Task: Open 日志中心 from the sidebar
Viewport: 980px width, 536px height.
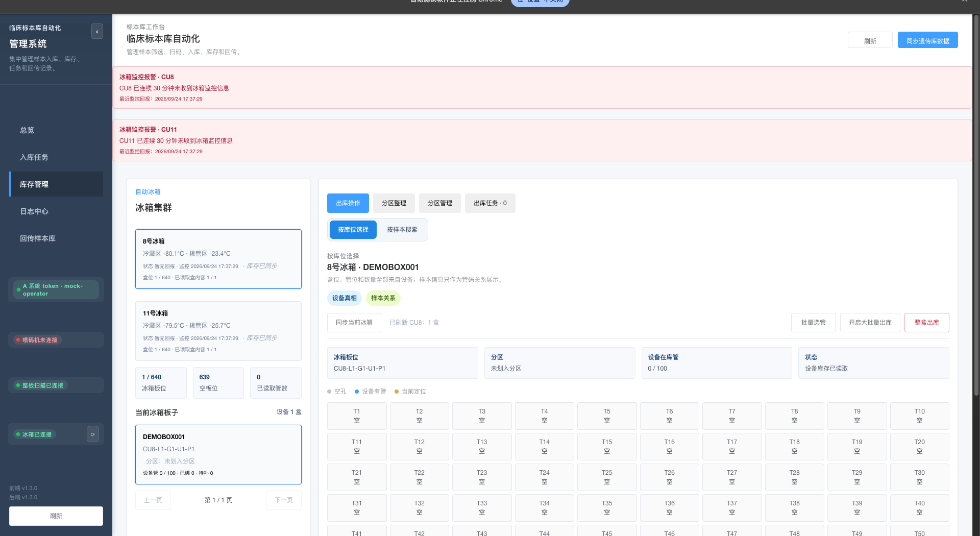Action: [x=56, y=211]
